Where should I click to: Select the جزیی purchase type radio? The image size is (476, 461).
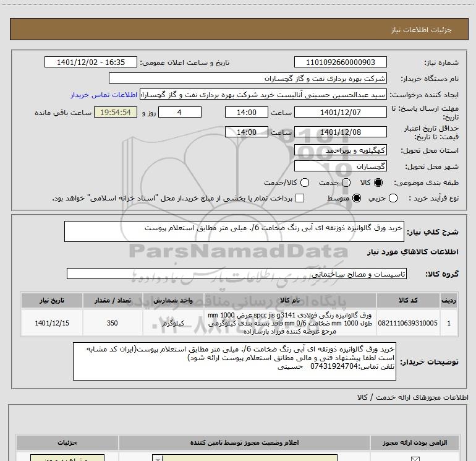pos(393,199)
